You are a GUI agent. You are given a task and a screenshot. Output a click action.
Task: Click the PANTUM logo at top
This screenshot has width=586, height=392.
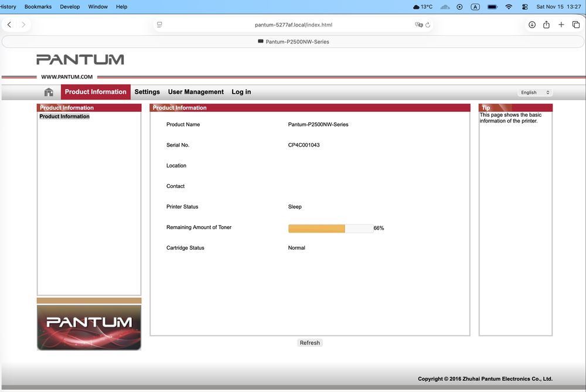(80, 59)
